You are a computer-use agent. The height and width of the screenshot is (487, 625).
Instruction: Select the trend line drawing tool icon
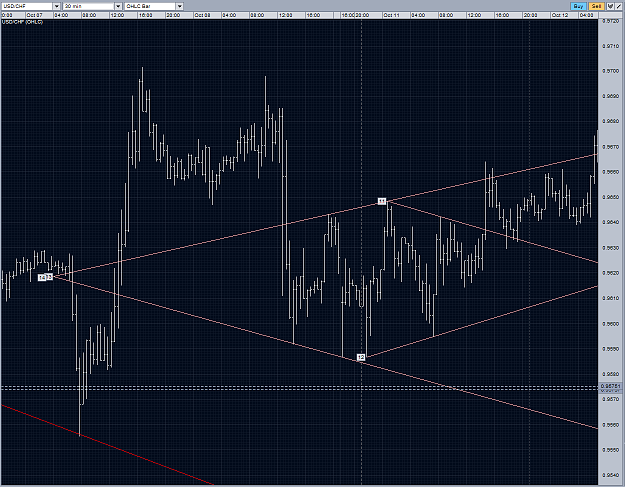point(619,6)
